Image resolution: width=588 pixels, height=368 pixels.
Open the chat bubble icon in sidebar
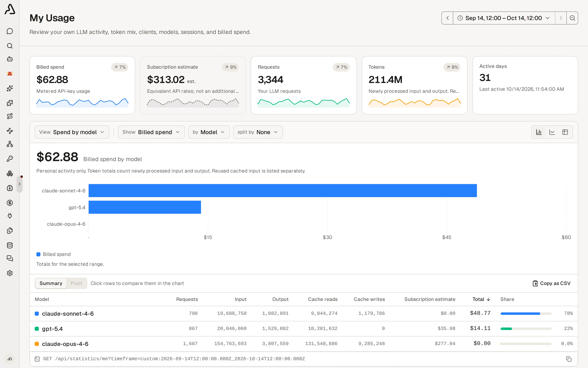[x=10, y=31]
